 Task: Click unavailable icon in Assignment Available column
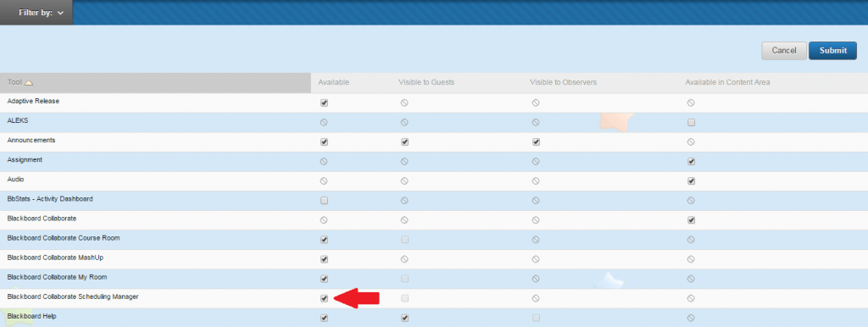point(325,162)
